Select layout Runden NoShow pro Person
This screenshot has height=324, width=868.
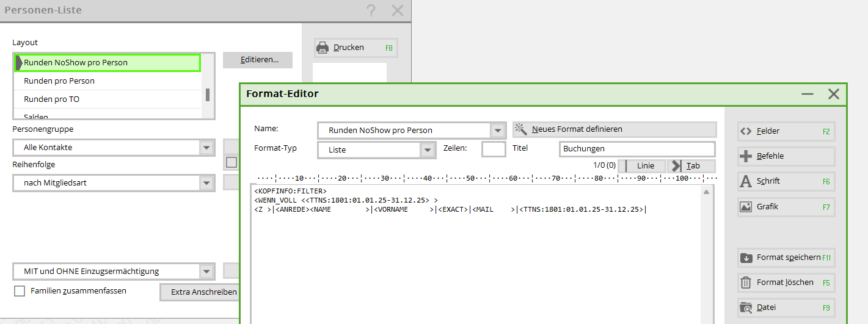coord(108,63)
